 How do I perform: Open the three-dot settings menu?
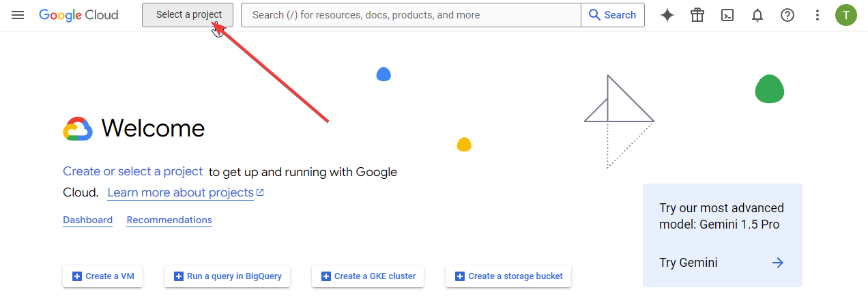click(x=818, y=15)
